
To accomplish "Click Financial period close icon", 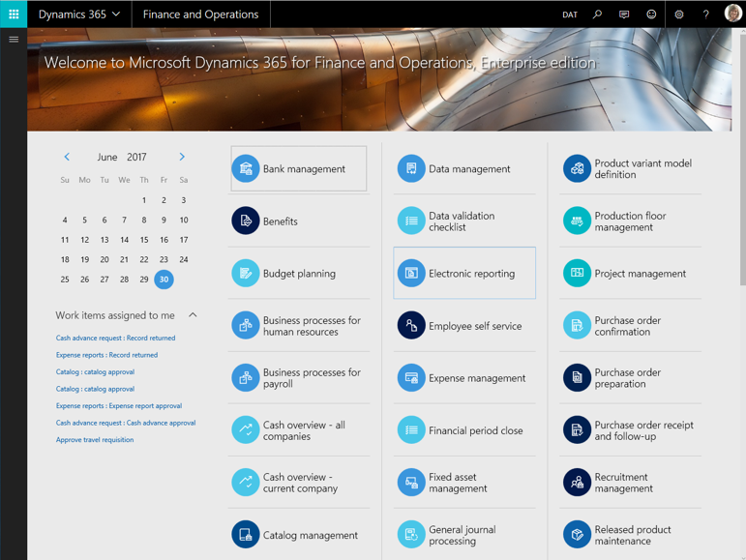I will (x=411, y=429).
